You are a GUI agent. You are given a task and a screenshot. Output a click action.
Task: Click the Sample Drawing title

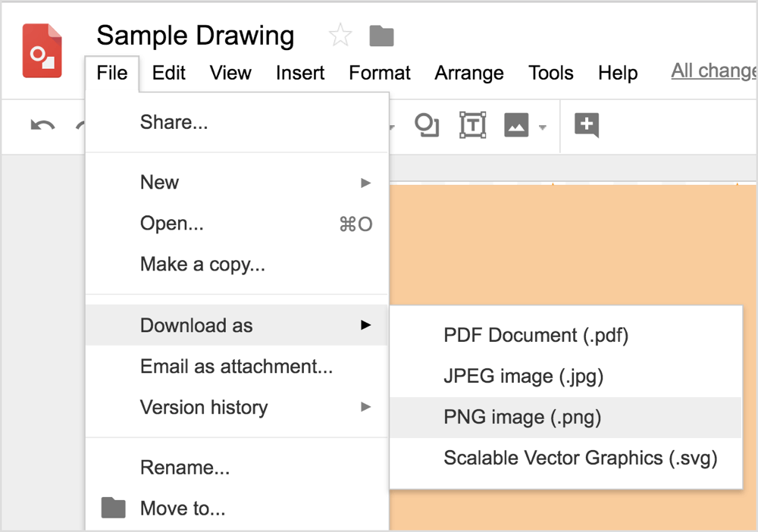(196, 36)
